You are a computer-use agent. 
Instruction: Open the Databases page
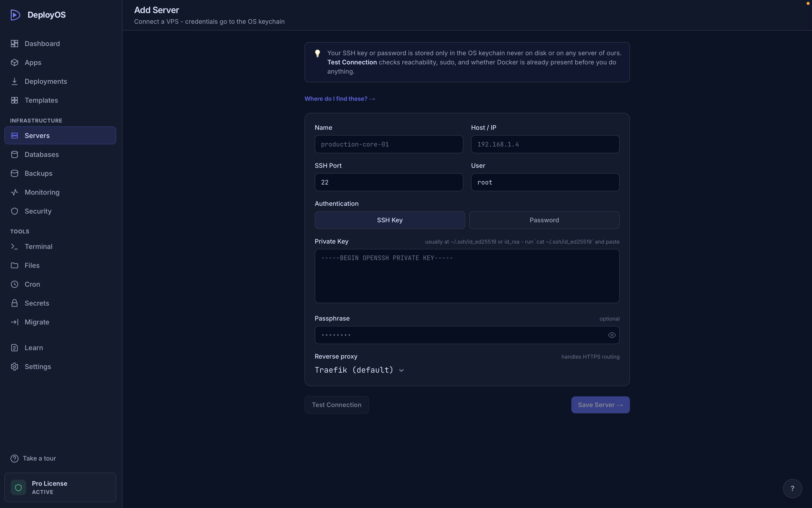click(x=60, y=154)
